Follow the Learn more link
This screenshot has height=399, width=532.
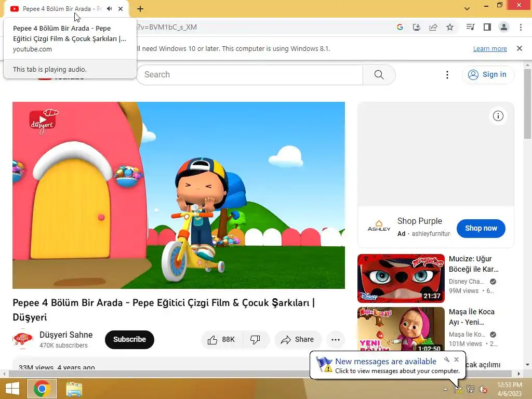490,48
